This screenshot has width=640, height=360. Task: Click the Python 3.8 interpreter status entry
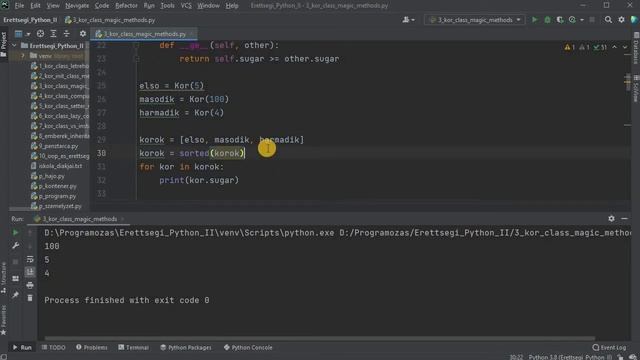(x=569, y=357)
